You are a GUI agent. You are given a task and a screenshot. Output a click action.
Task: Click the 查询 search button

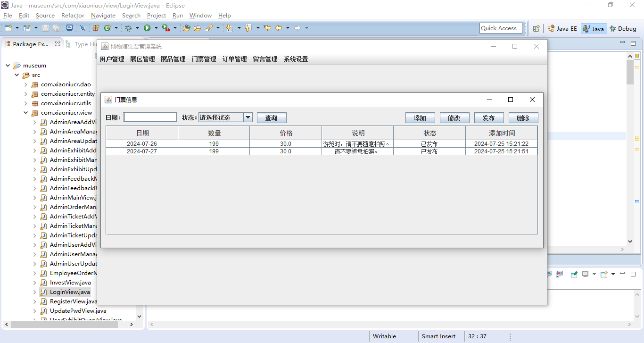[x=272, y=118]
